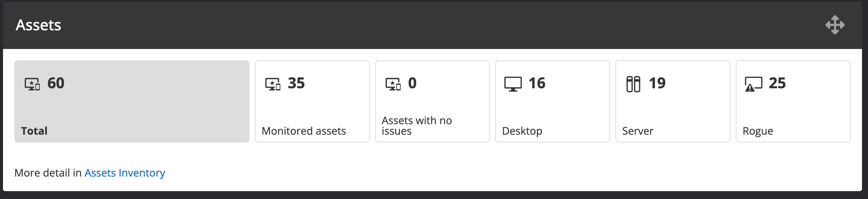Click the Monitored assets card icon
The width and height of the screenshot is (868, 199).
click(x=273, y=84)
